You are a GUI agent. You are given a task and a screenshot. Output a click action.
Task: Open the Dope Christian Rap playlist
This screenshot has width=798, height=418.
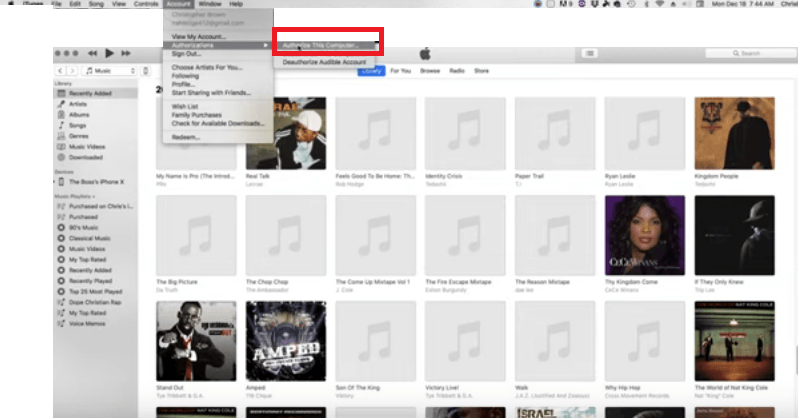(x=95, y=302)
